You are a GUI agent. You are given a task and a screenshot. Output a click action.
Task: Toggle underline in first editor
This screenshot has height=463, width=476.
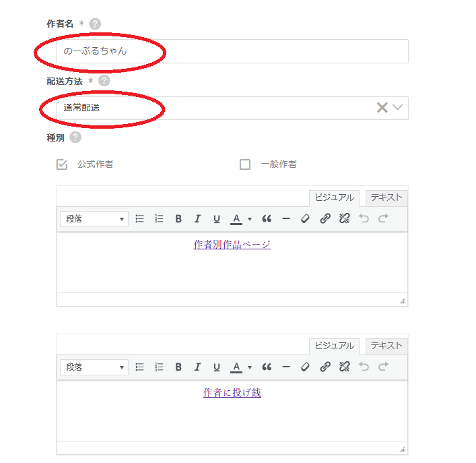point(216,219)
